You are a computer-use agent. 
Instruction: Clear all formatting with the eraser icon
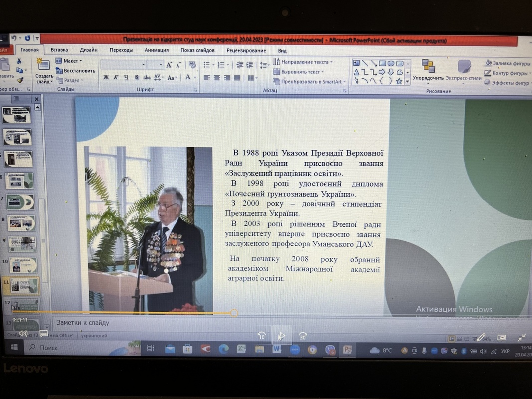(x=192, y=64)
